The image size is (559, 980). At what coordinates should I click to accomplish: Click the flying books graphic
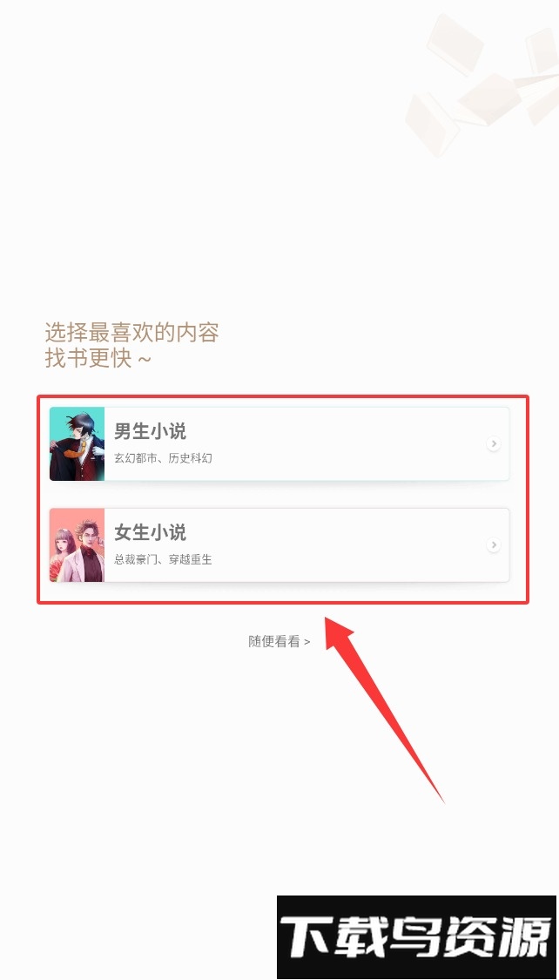(x=481, y=81)
